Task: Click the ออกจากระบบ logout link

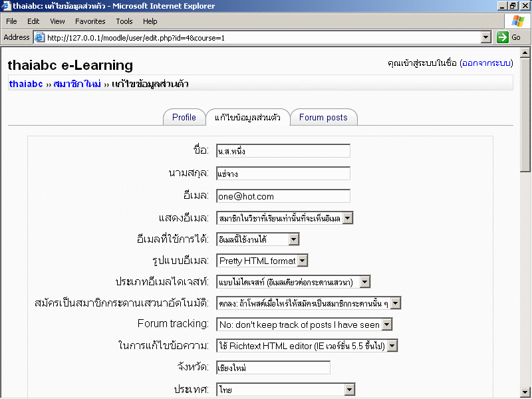Action: pyautogui.click(x=485, y=63)
